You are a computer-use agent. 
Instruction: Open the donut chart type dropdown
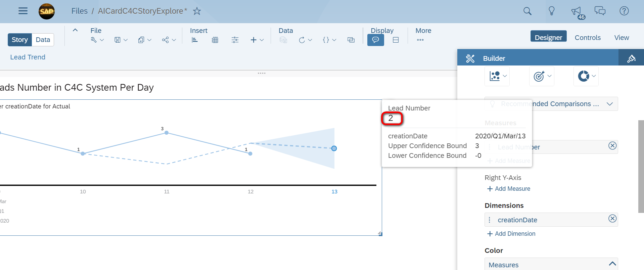pyautogui.click(x=586, y=76)
